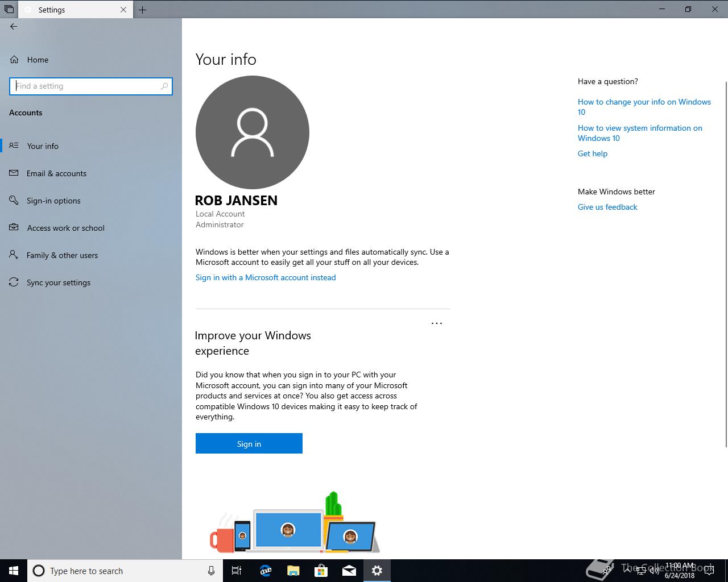
Task: Click Give us feedback link
Action: pyautogui.click(x=607, y=207)
